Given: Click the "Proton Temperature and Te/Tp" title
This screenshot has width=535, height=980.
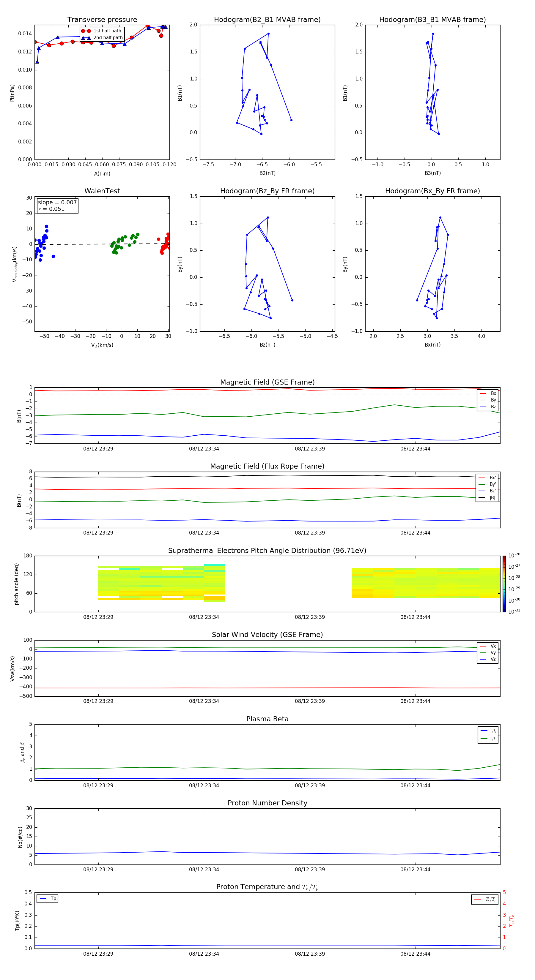Looking at the screenshot, I should tap(267, 887).
